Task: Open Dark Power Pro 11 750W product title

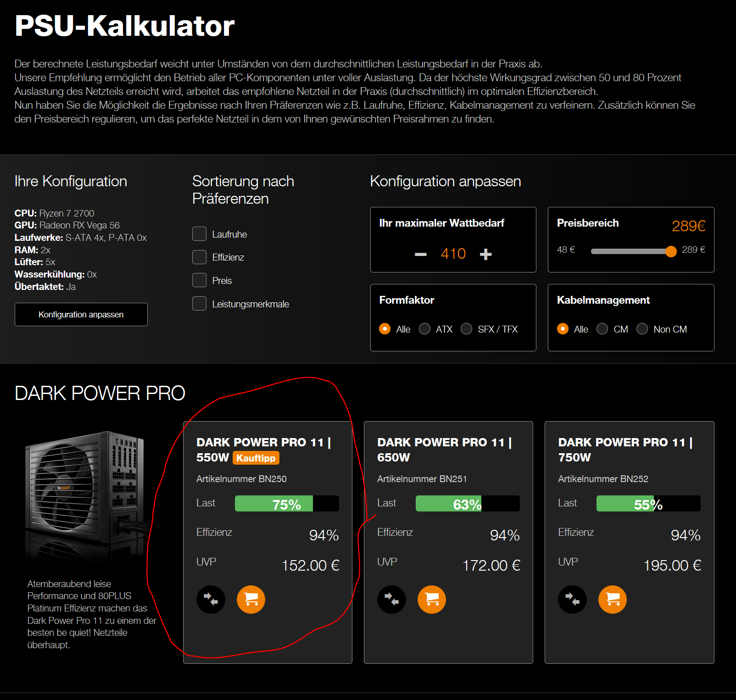Action: pos(625,450)
